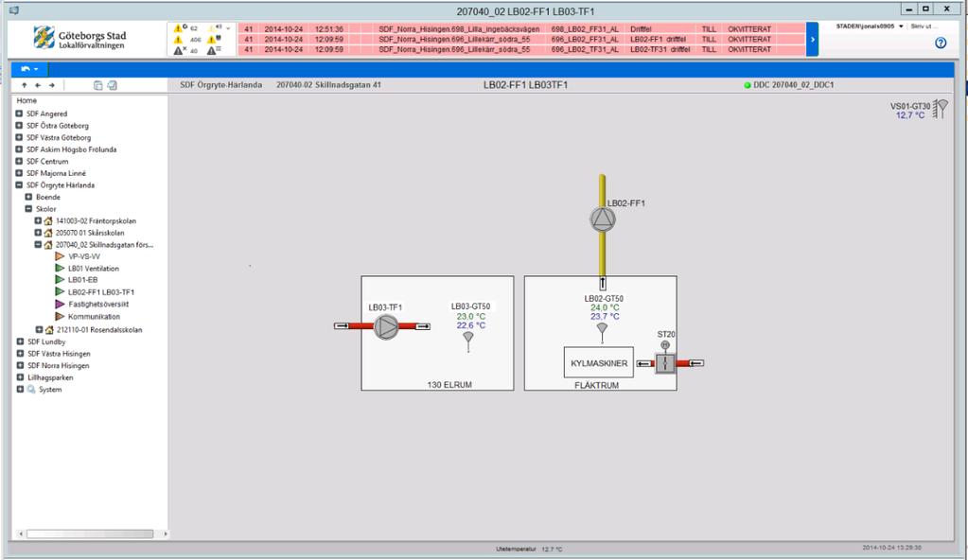The image size is (968, 560).
Task: Click the Göteborgs Stad logo
Action: click(x=79, y=38)
